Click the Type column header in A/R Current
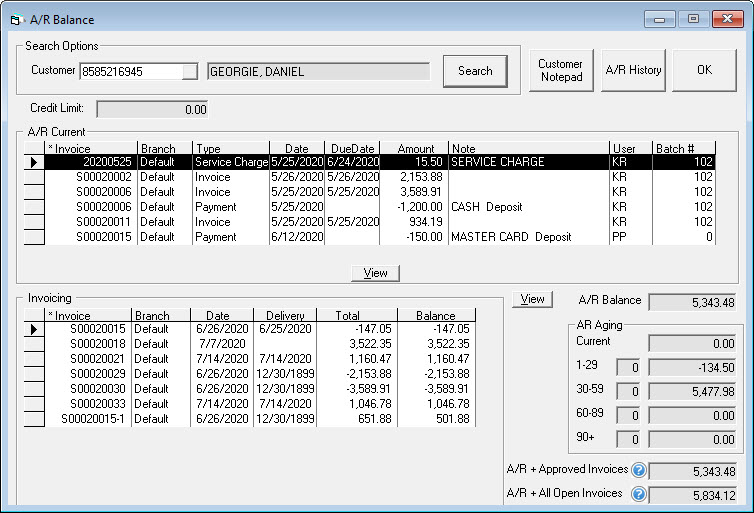The height and width of the screenshot is (513, 754). coord(231,149)
